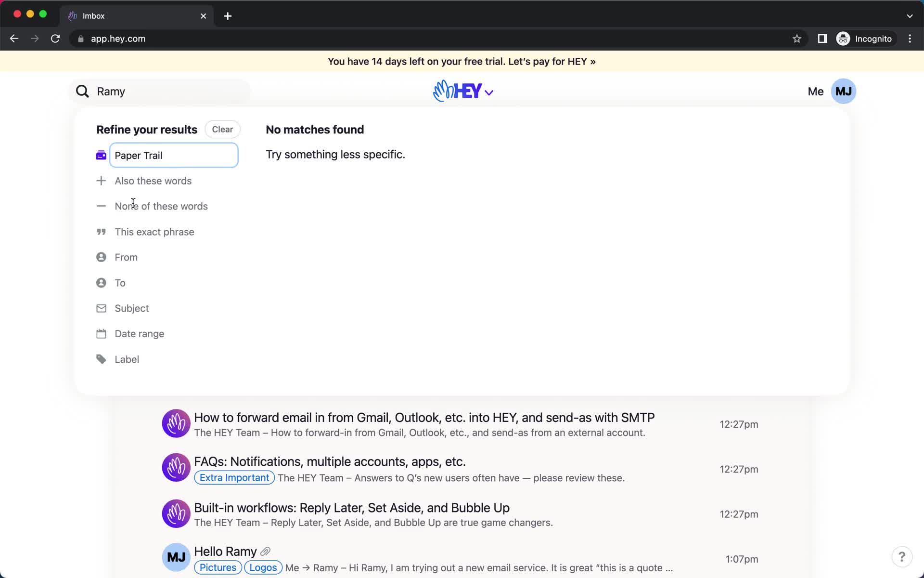Select the Date range filter
Image resolution: width=924 pixels, height=578 pixels.
click(140, 334)
